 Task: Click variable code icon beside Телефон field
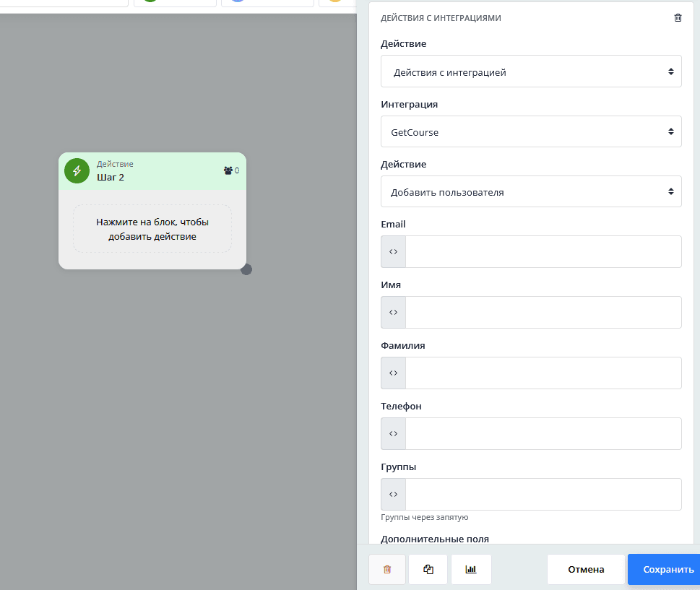click(394, 434)
